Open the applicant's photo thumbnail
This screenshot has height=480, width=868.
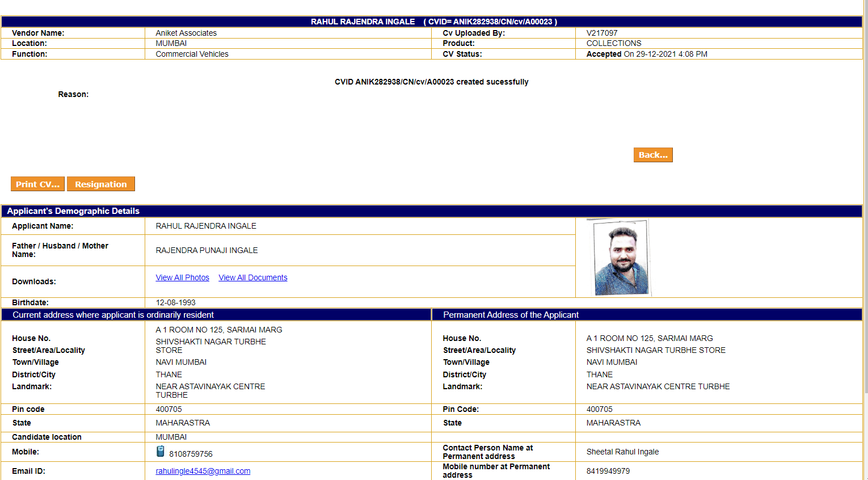[x=621, y=258]
